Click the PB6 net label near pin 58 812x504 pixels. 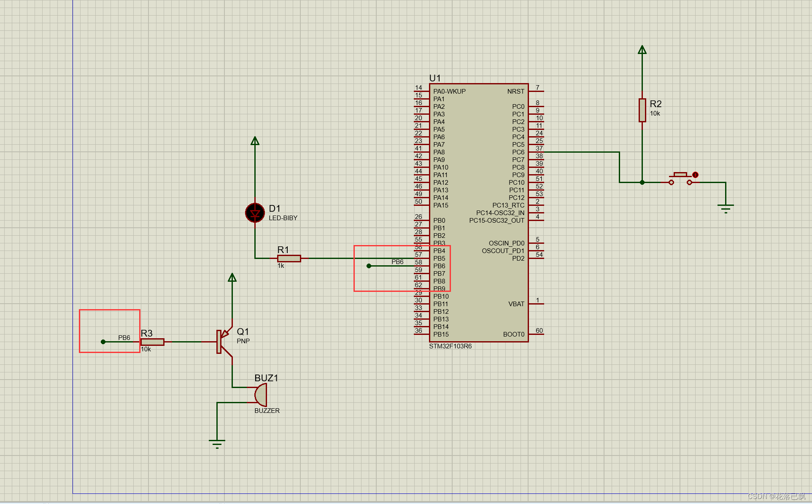coord(397,262)
